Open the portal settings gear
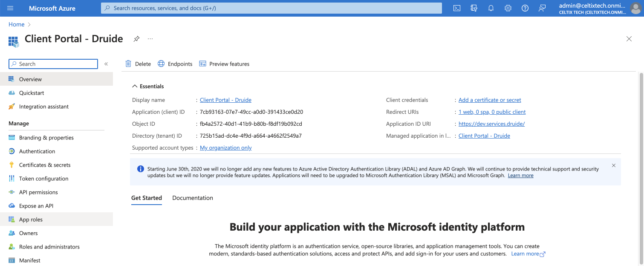 508,8
